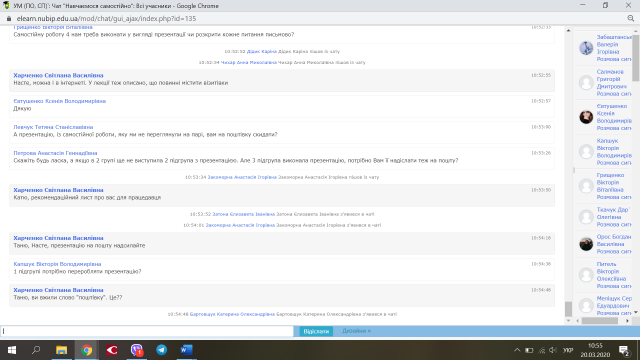
Task: Open Євтушенко Ксенія's avatar photo in the sidebar
Action: [586, 117]
